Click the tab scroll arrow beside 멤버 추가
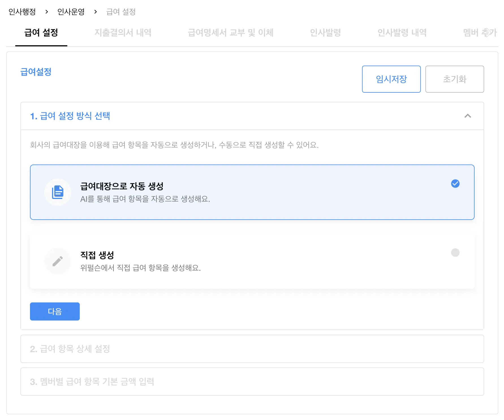Screen dimensions: 504x420 tap(488, 33)
